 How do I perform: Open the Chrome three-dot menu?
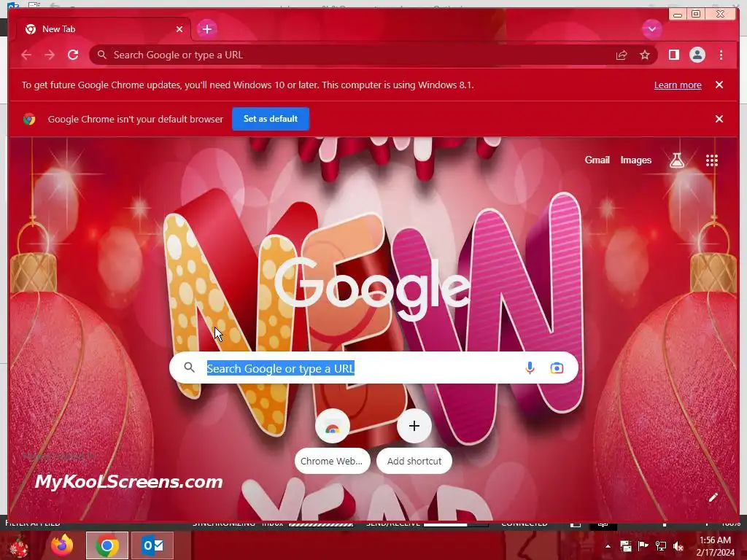tap(721, 55)
